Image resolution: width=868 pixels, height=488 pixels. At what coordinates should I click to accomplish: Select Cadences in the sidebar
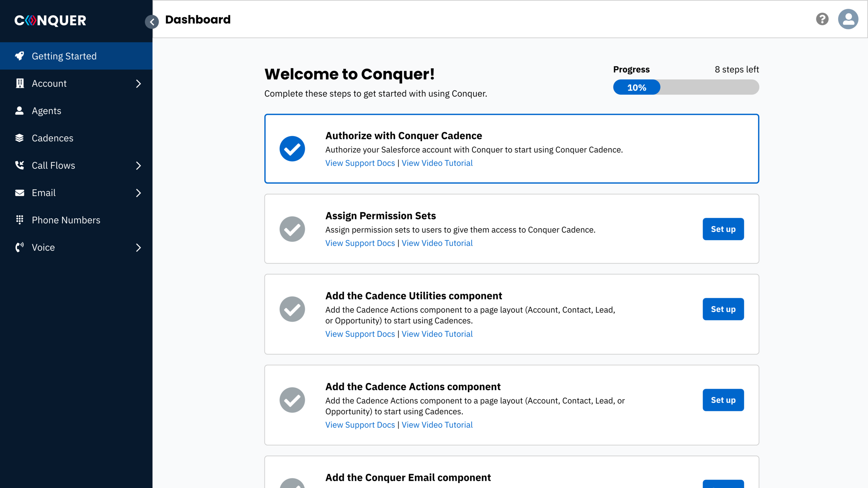pyautogui.click(x=52, y=138)
